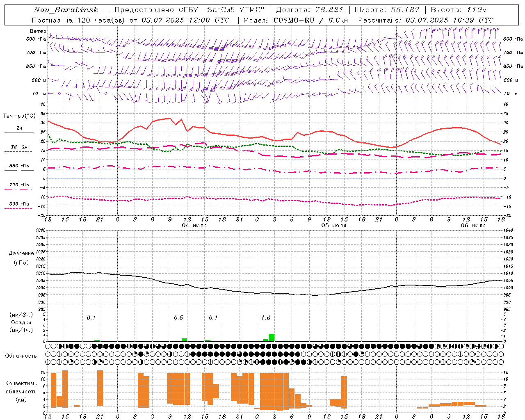Click the 'Давление' pressure panel label
Image resolution: width=525 pixels, height=420 pixels.
[21, 253]
